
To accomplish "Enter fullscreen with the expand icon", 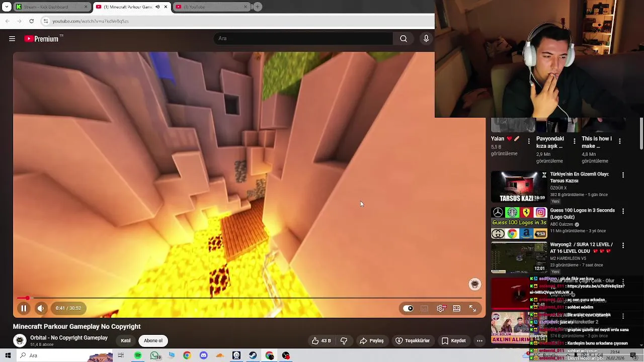I will tap(472, 308).
